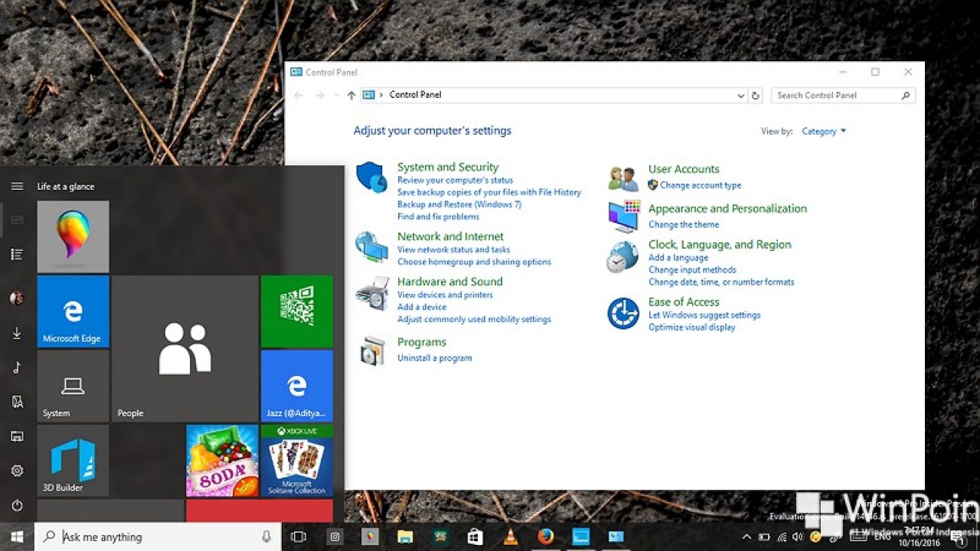Launch the Candy Crush Soda tile
The image size is (980, 551).
click(x=222, y=461)
